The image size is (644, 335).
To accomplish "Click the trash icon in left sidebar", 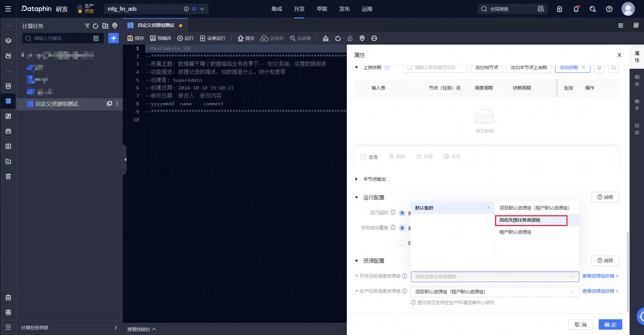I will 8,176.
